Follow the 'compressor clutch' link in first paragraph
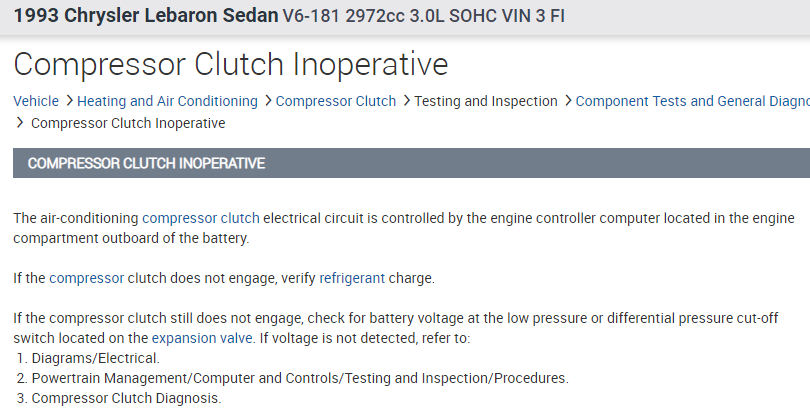This screenshot has height=414, width=810. [201, 218]
